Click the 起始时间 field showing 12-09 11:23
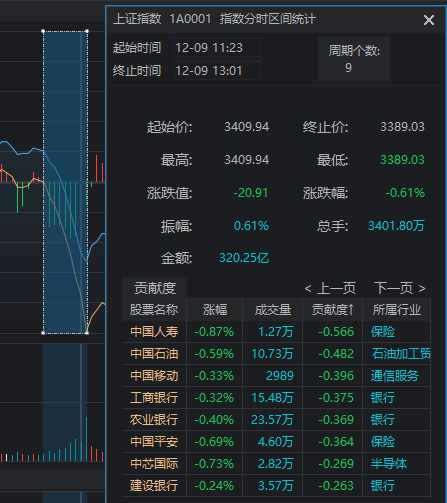 217,48
